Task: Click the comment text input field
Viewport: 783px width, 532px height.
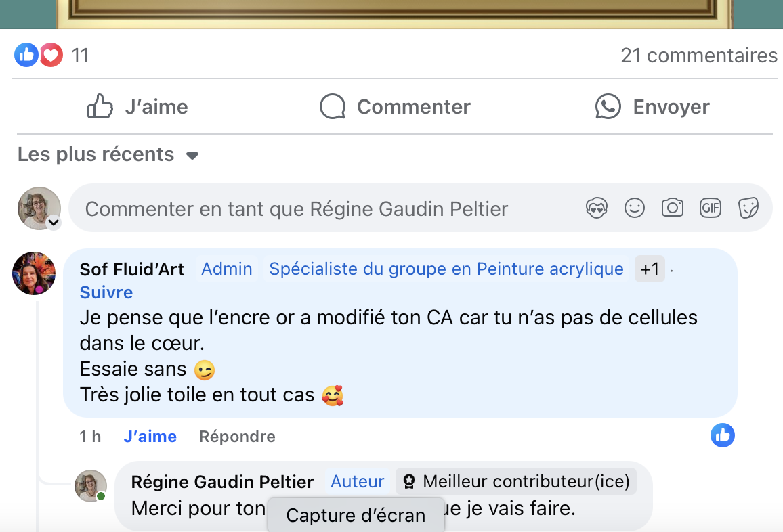Action: pyautogui.click(x=325, y=208)
